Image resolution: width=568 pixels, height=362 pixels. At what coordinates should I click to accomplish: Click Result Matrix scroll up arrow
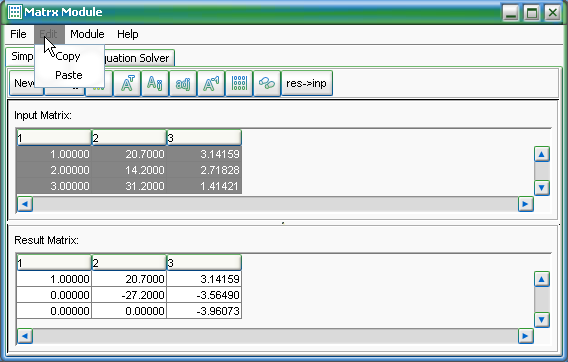click(542, 279)
